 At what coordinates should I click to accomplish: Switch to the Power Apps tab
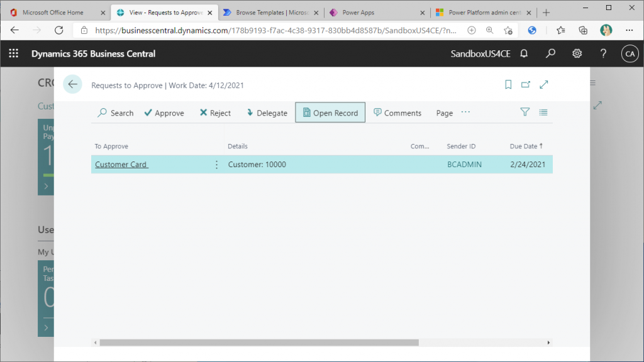[377, 13]
